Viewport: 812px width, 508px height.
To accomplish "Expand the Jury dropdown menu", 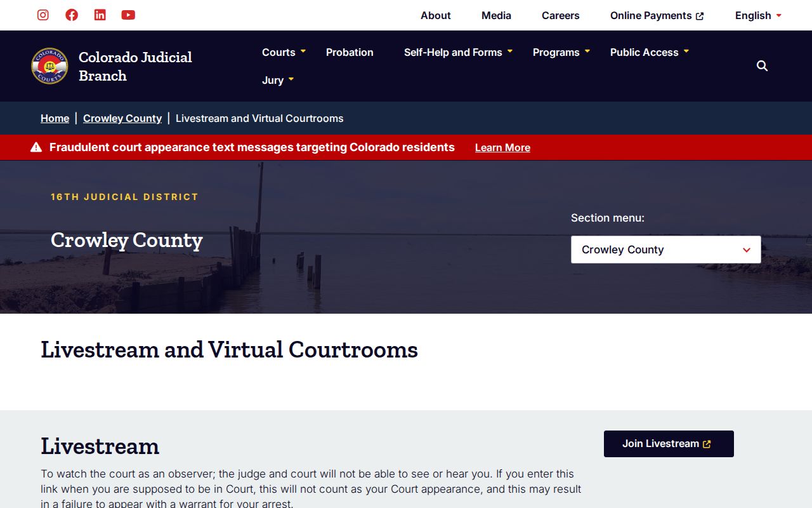I will pyautogui.click(x=278, y=80).
